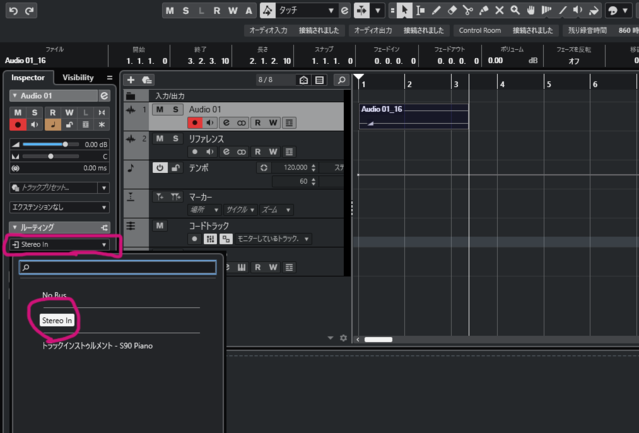
Task: Switch to the Inspector tab
Action: tap(28, 77)
